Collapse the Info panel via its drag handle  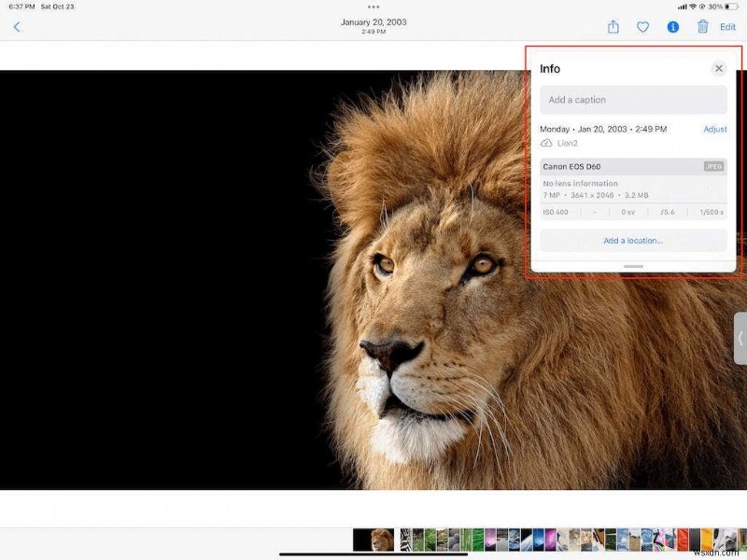tap(632, 268)
